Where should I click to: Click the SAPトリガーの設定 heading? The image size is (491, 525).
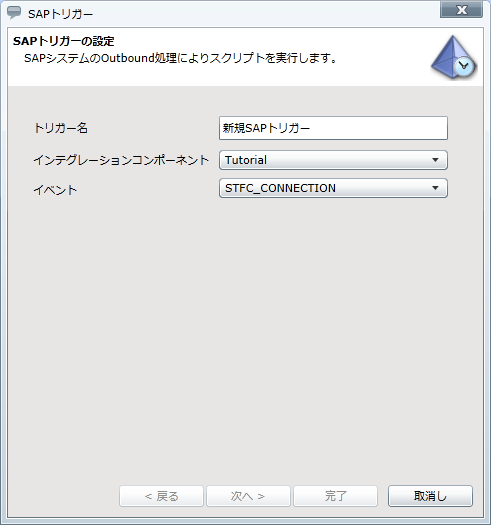64,41
